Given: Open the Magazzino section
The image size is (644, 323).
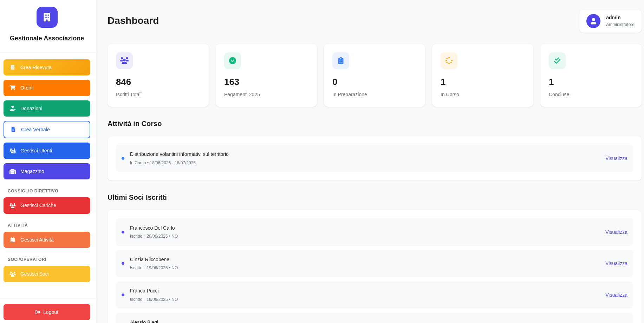Looking at the screenshot, I should 47,171.
